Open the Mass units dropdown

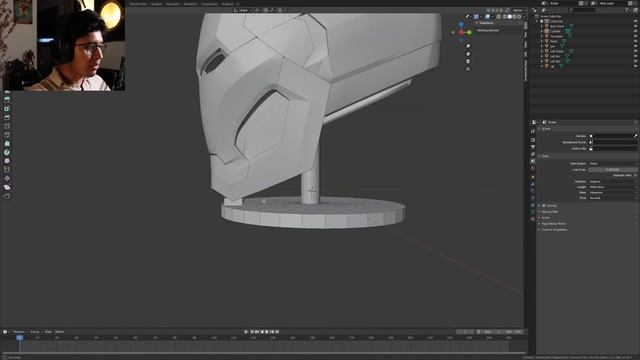(613, 192)
